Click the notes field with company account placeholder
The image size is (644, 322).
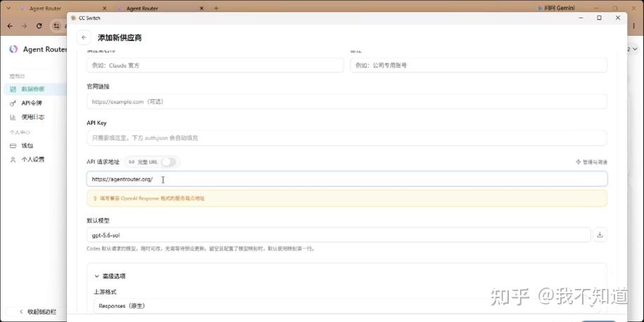(x=479, y=65)
